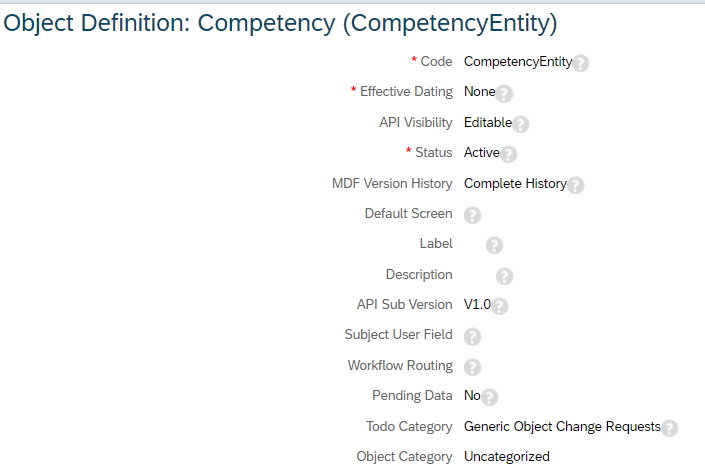
Task: Click the Editable API visibility value
Action: (x=488, y=122)
